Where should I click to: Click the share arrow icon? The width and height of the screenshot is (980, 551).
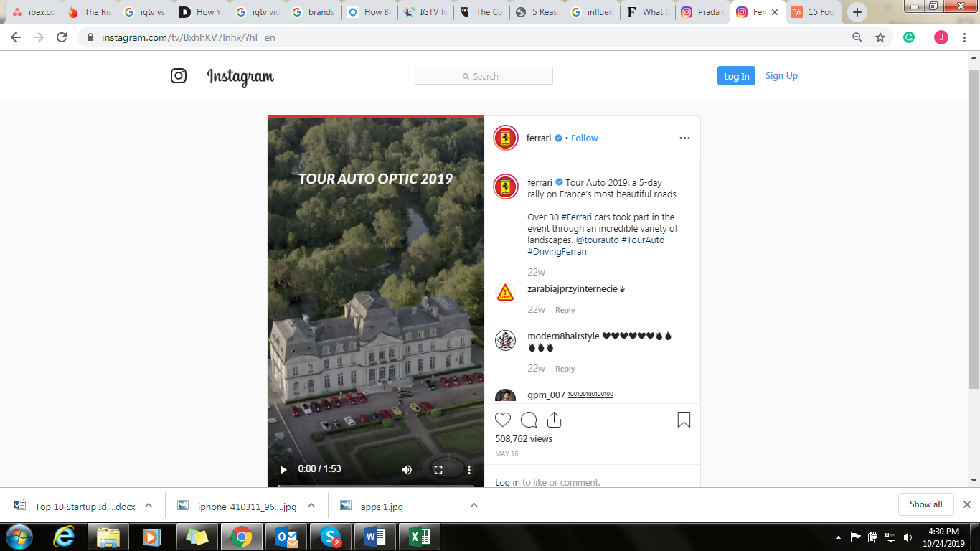coord(554,420)
